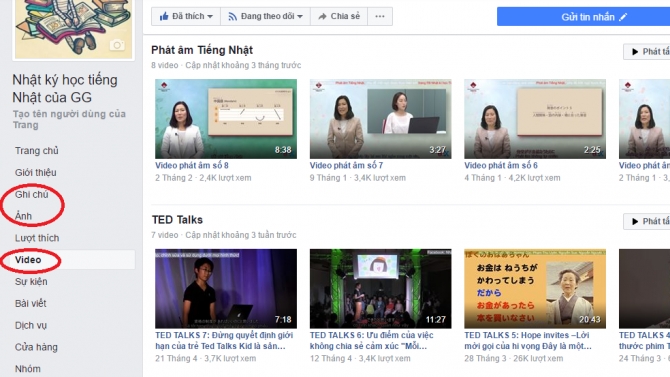
Task: Click the text '12 Tháng 4 · 3,4K lượt xem'
Action: (x=360, y=359)
